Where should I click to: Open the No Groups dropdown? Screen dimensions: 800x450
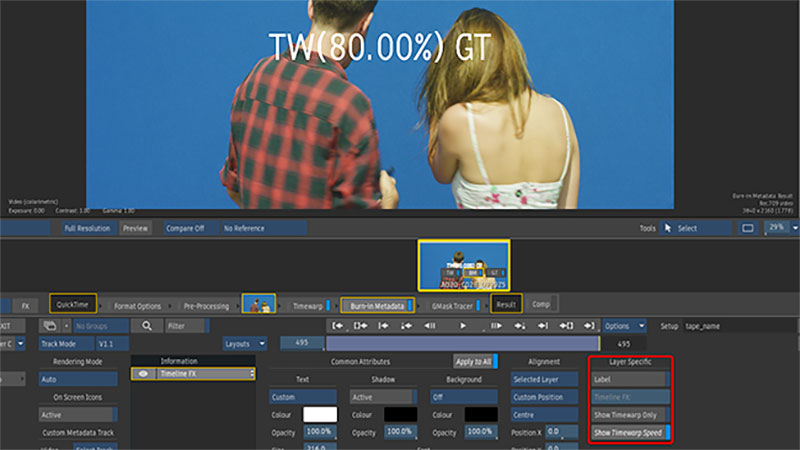101,326
